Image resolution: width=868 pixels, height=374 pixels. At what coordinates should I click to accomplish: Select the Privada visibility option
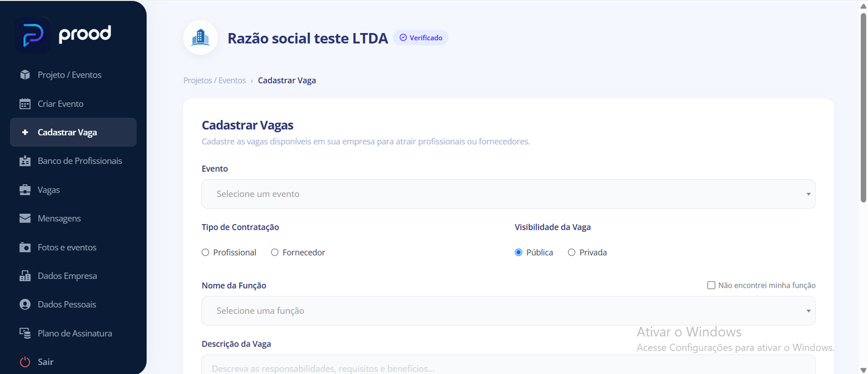(572, 252)
